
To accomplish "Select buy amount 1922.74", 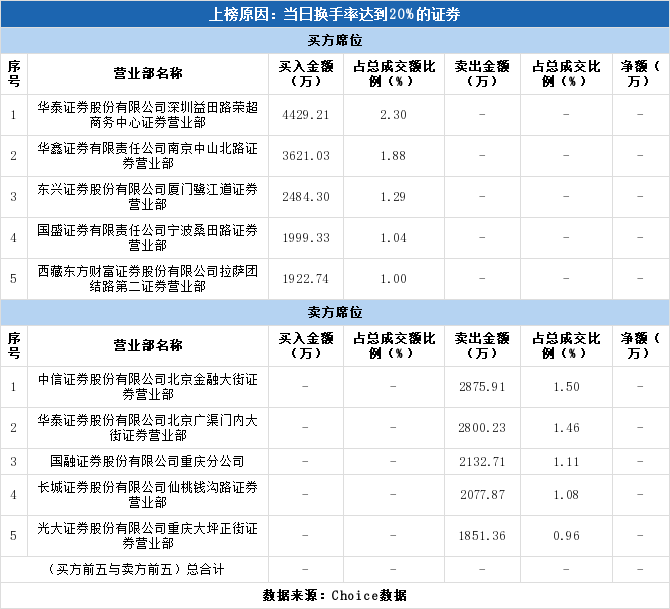I will click(306, 279).
